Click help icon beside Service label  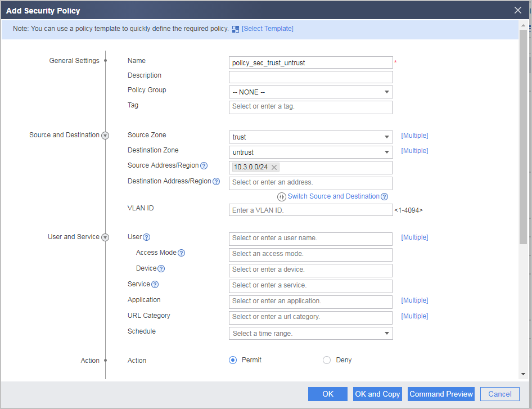155,285
